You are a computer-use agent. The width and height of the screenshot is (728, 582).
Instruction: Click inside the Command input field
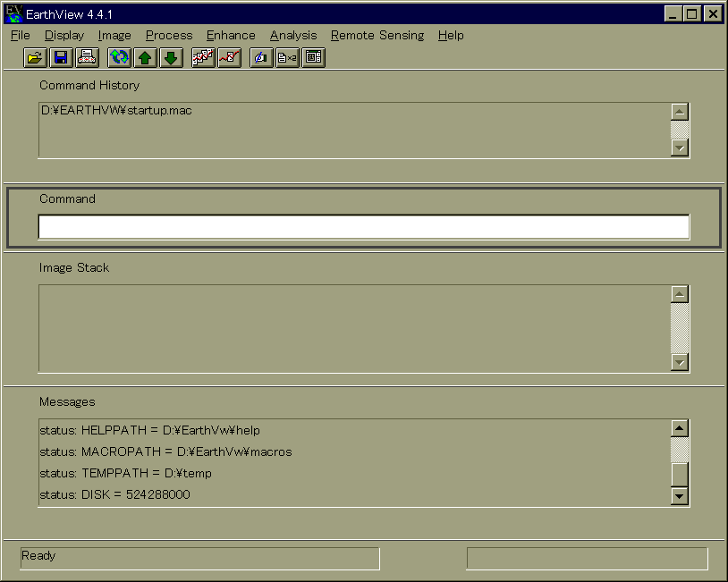(364, 227)
